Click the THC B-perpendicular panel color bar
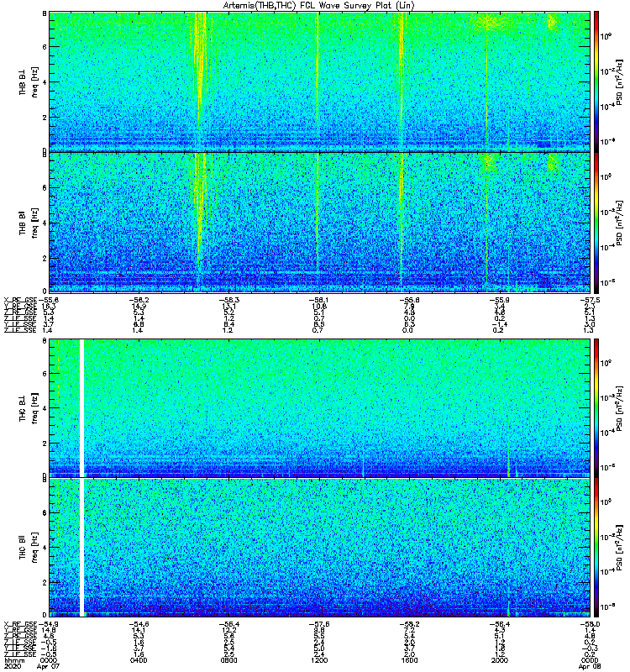The height and width of the screenshot is (672, 630). click(596, 408)
